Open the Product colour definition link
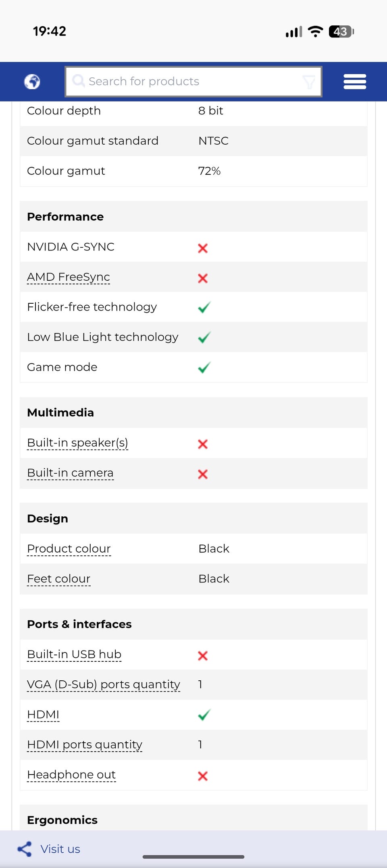 click(69, 549)
